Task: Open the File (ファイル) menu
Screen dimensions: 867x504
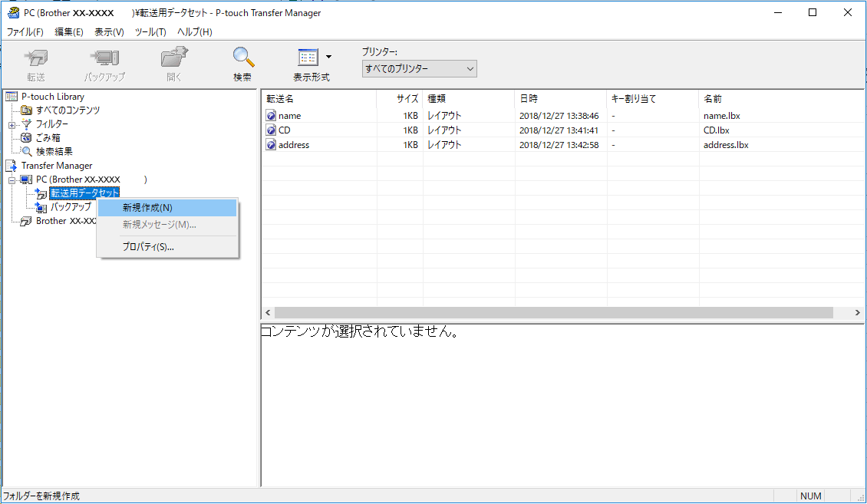Action: pos(25,32)
